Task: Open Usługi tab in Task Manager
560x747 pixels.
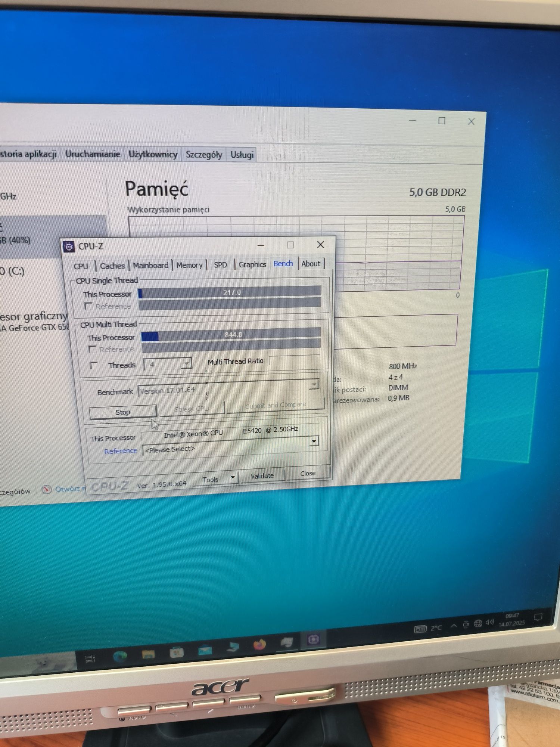Action: (242, 155)
